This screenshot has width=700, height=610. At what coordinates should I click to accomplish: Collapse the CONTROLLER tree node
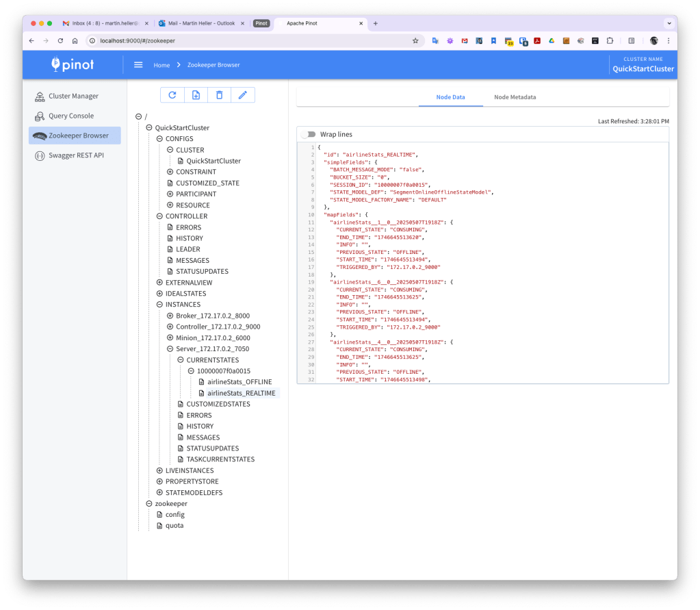tap(160, 216)
